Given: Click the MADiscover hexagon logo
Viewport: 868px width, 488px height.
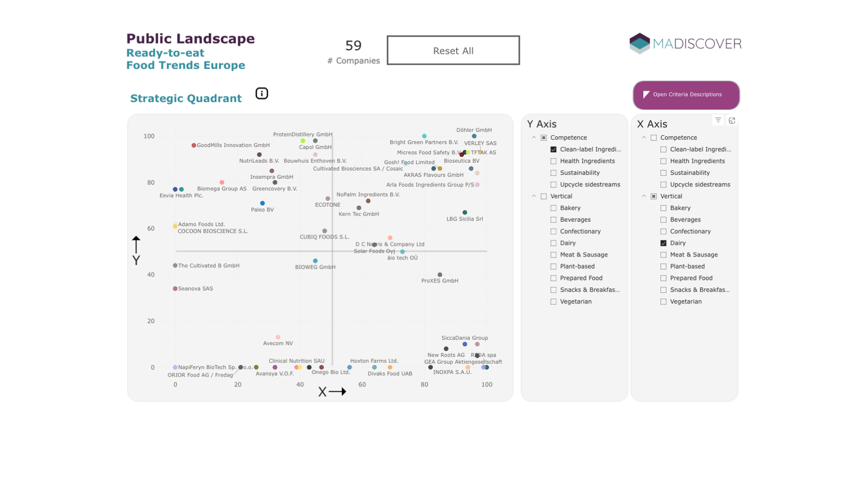Looking at the screenshot, I should [x=639, y=43].
